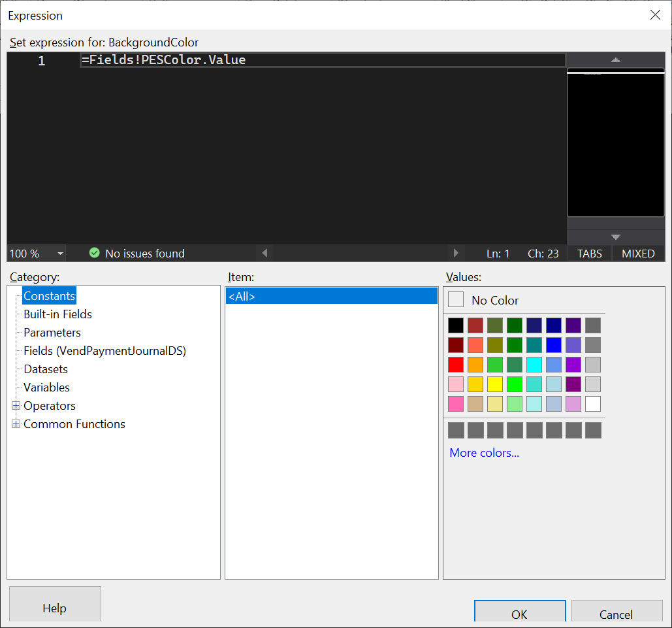The width and height of the screenshot is (672, 628).
Task: Click the OK button
Action: point(519,611)
